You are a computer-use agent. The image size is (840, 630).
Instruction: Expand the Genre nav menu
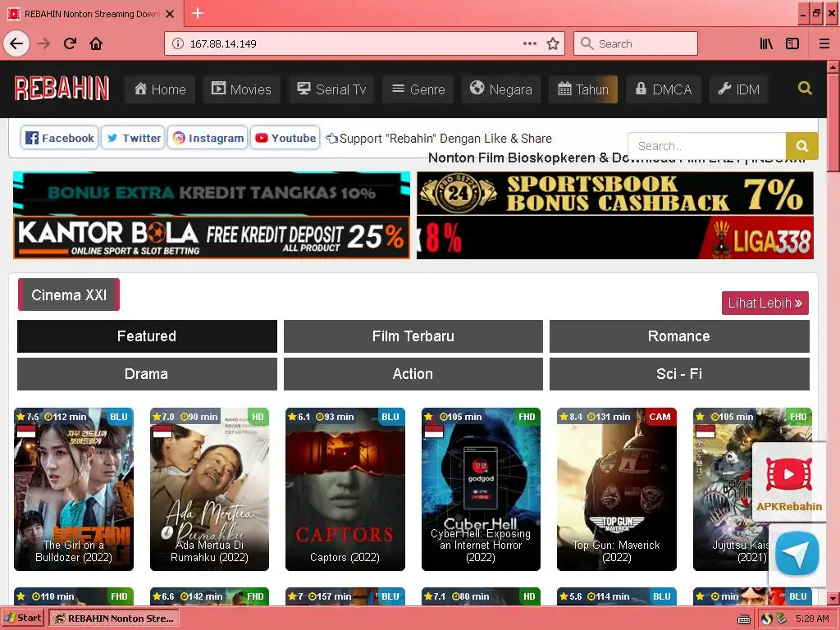click(x=418, y=89)
